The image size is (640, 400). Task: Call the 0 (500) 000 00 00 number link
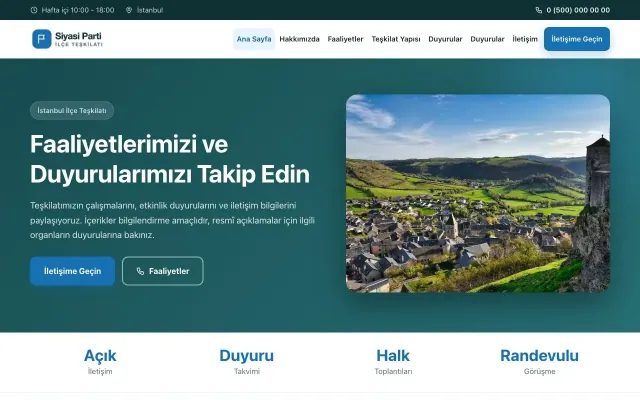tap(578, 10)
